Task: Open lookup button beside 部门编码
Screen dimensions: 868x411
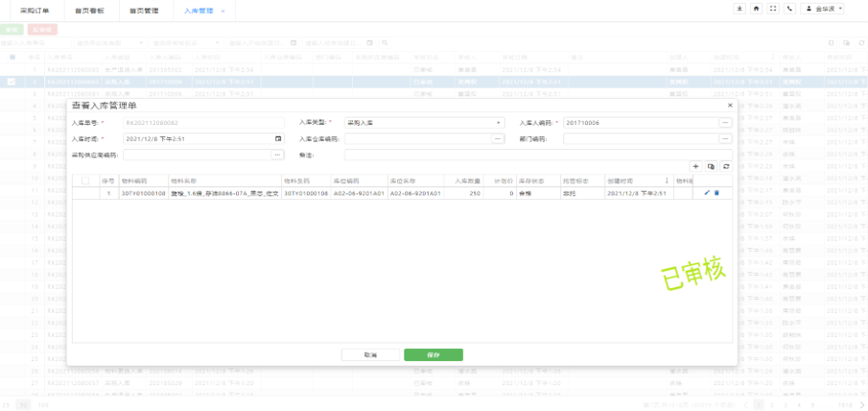Action: [725, 139]
